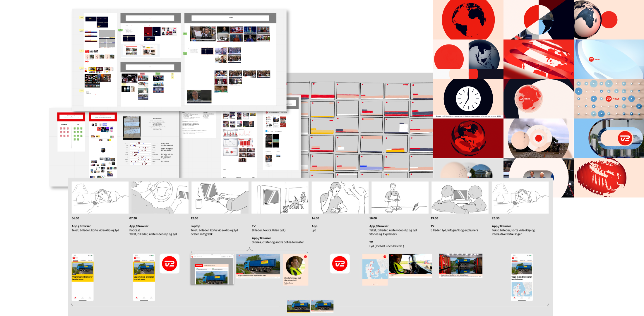Click the 16.30 man with earbud sketch

[340, 197]
